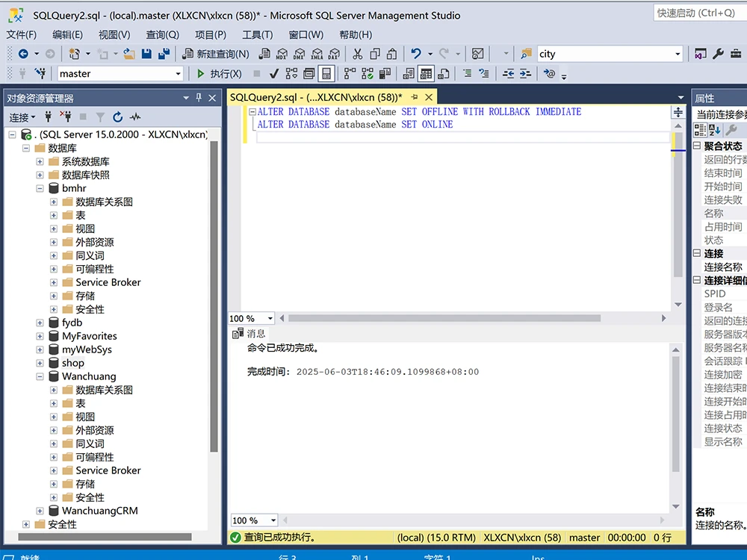Toggle pin on SQLQuery2.sql tab
The image size is (747, 560).
(415, 97)
